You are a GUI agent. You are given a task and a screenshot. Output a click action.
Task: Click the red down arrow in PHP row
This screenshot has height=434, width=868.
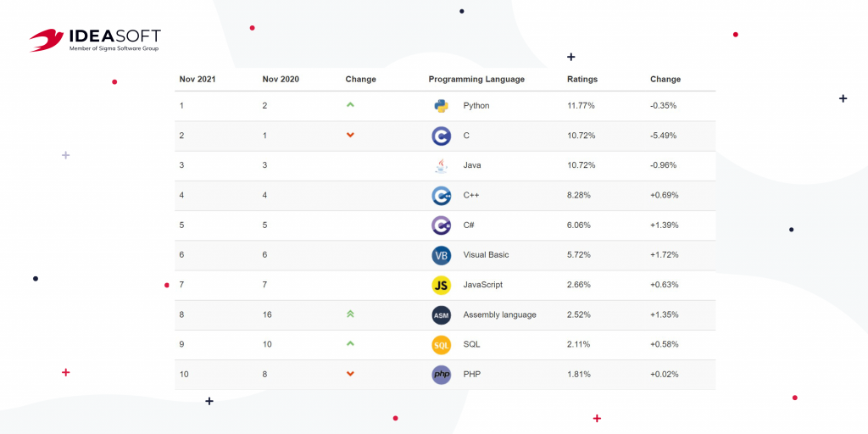350,374
